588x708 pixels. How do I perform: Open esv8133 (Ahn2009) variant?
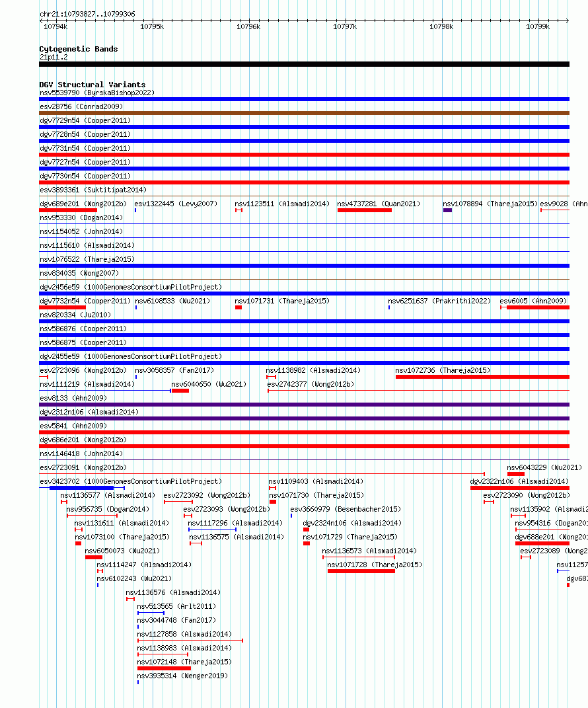click(73, 398)
